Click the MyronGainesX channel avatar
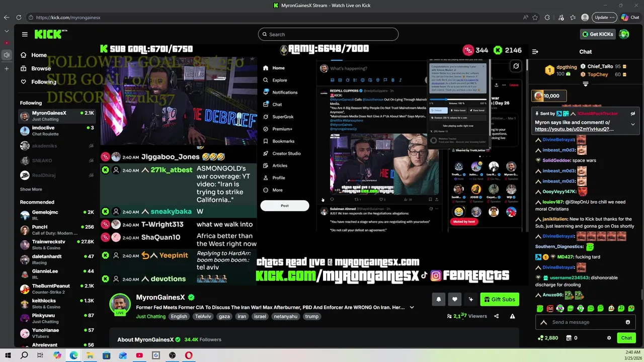This screenshot has width=644, height=362. point(120,304)
